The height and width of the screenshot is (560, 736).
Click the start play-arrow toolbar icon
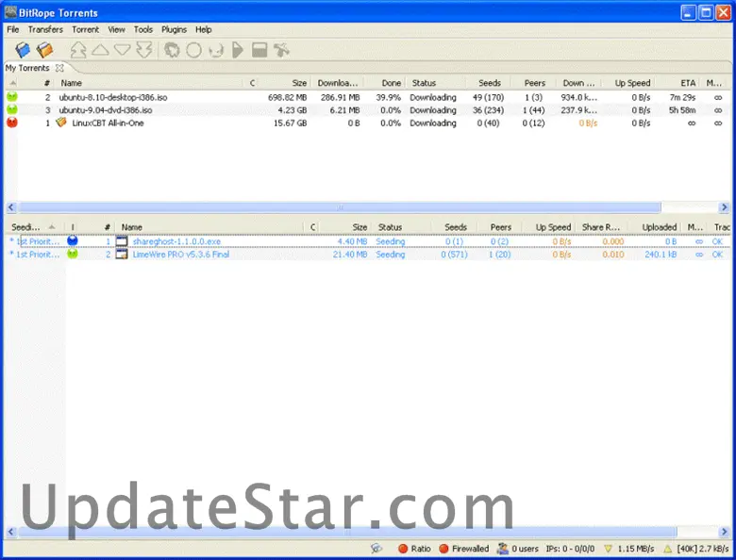point(238,50)
